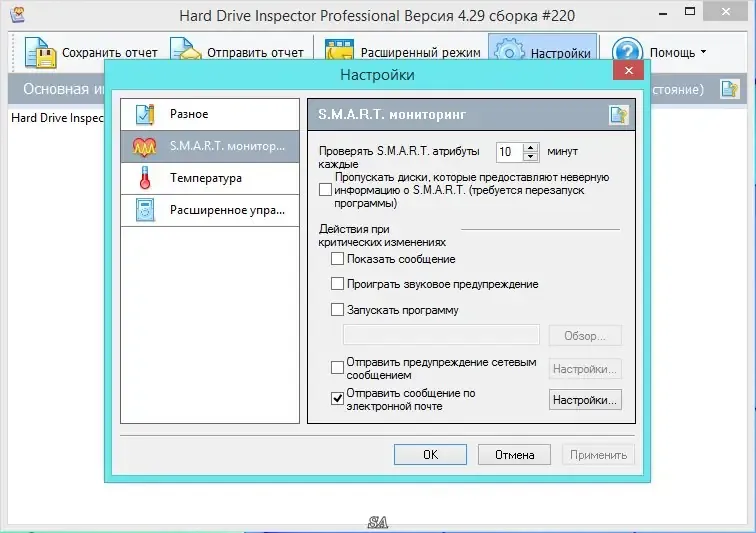Click the Разное checklist icon
756x533 pixels.
pos(145,114)
